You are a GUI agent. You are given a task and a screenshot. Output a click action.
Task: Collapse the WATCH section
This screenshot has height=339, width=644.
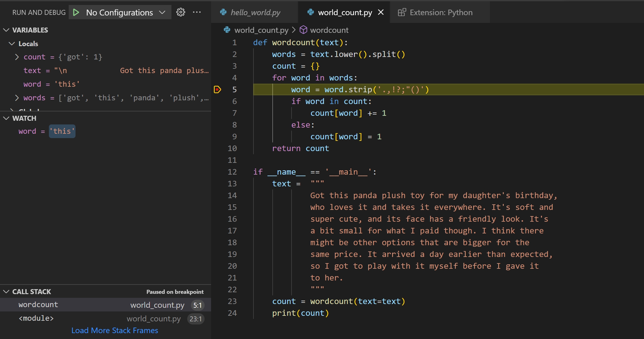pyautogui.click(x=6, y=118)
